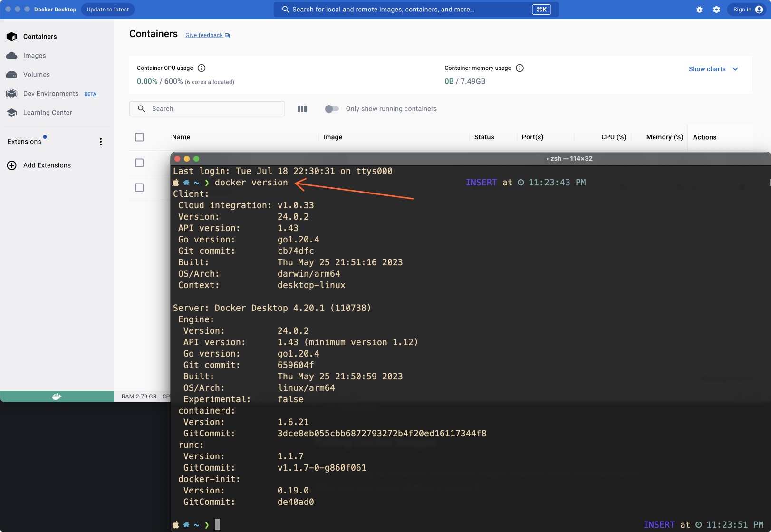Click the feedback chat icon next to link
Viewport: 771px width, 532px height.
[x=228, y=36]
